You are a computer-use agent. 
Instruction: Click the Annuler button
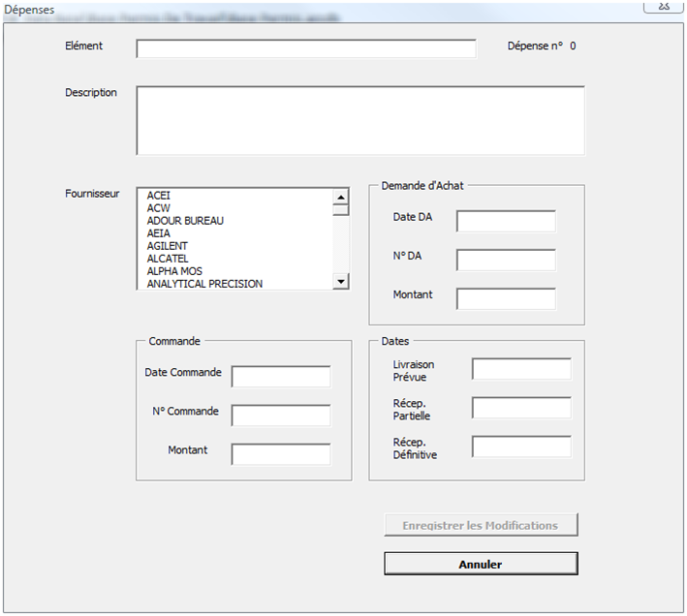481,564
